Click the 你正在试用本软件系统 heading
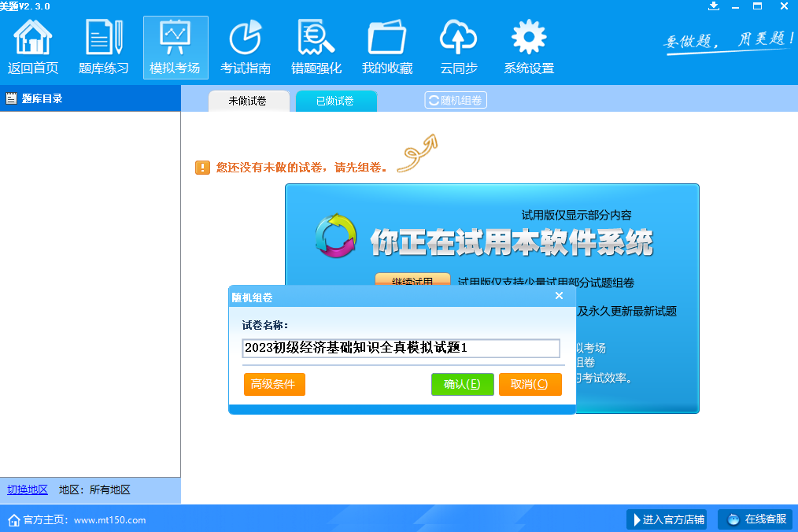 [512, 242]
